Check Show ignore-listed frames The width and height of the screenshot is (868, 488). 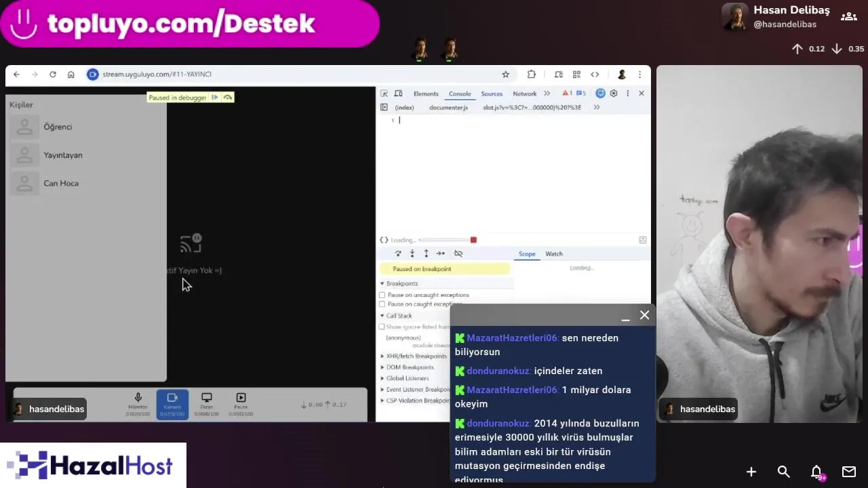pyautogui.click(x=382, y=327)
